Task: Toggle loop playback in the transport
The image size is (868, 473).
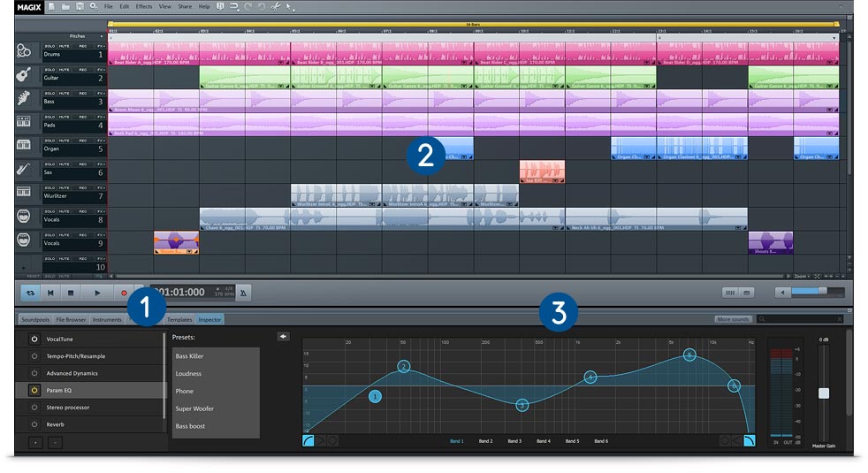Action: click(30, 293)
